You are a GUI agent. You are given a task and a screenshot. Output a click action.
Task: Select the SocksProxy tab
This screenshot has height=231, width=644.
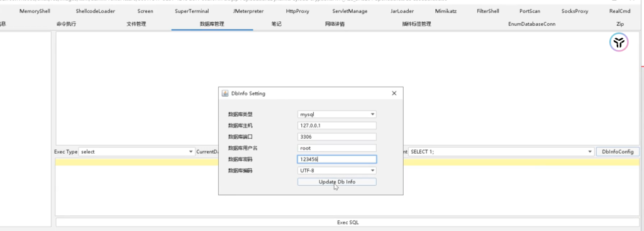575,11
